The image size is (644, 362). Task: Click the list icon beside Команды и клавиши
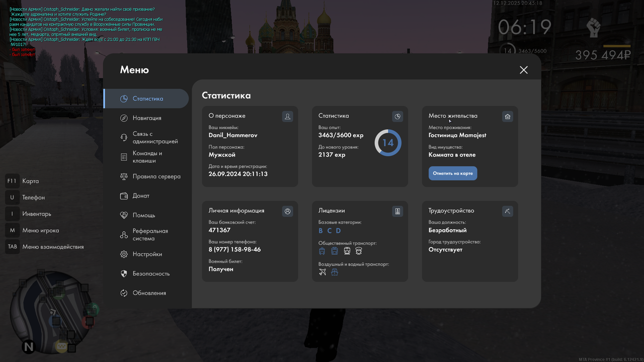124,157
